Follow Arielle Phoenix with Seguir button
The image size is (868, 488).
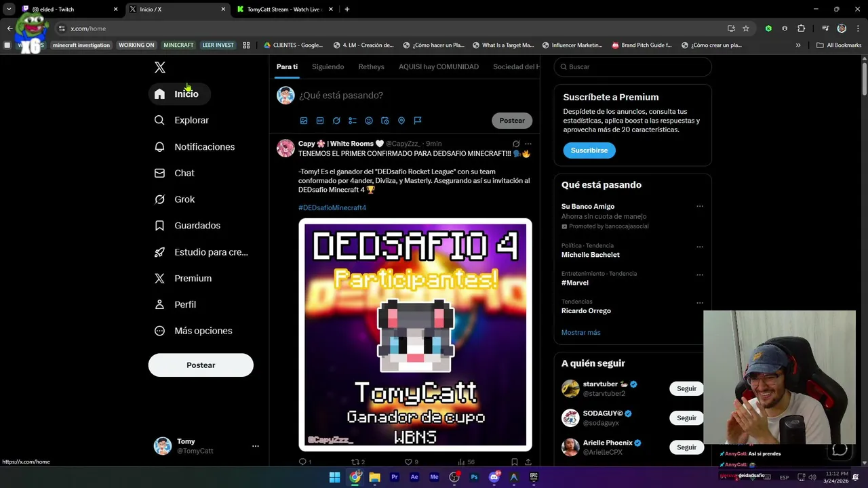686,447
